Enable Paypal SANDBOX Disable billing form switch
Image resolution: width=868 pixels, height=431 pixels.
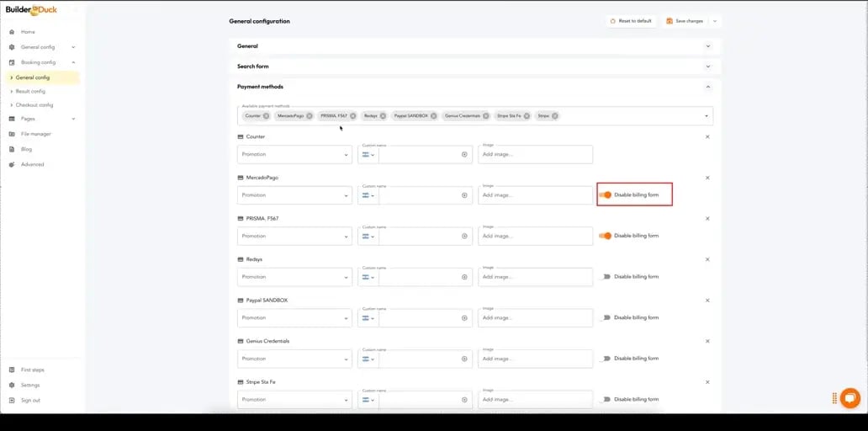(x=605, y=318)
